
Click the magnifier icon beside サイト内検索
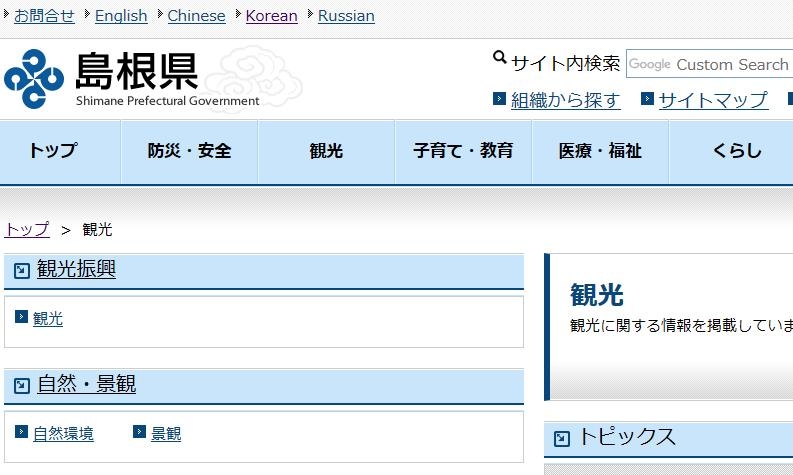pos(500,58)
